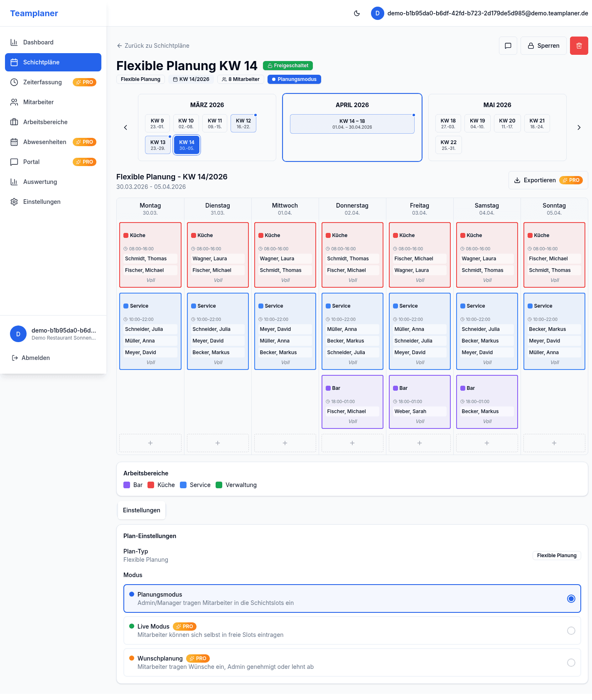Open Mitarbeiter in the sidebar
The height and width of the screenshot is (700, 592).
[x=38, y=102]
